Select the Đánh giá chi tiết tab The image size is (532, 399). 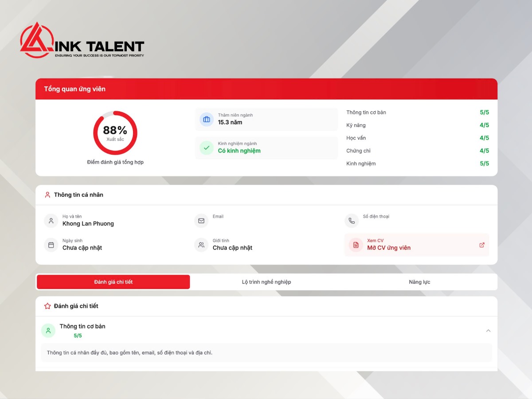point(113,282)
